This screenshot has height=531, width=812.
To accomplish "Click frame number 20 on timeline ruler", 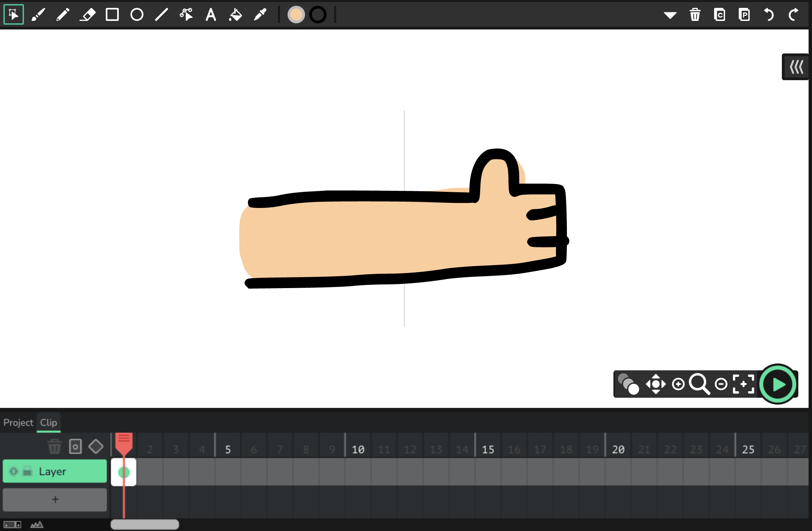I will pos(618,449).
